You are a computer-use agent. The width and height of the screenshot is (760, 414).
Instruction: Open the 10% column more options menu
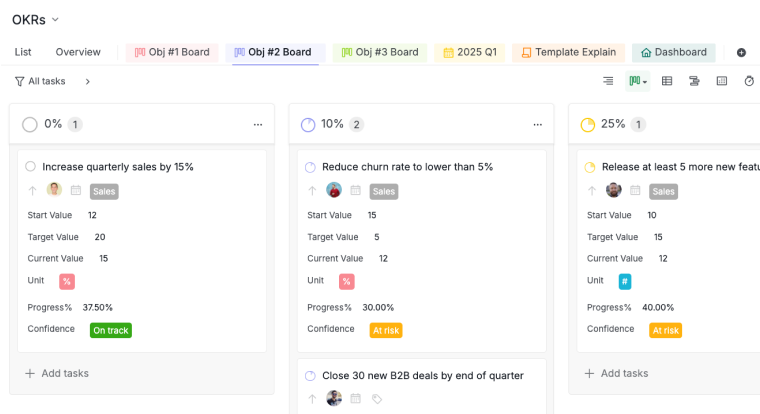pos(538,125)
